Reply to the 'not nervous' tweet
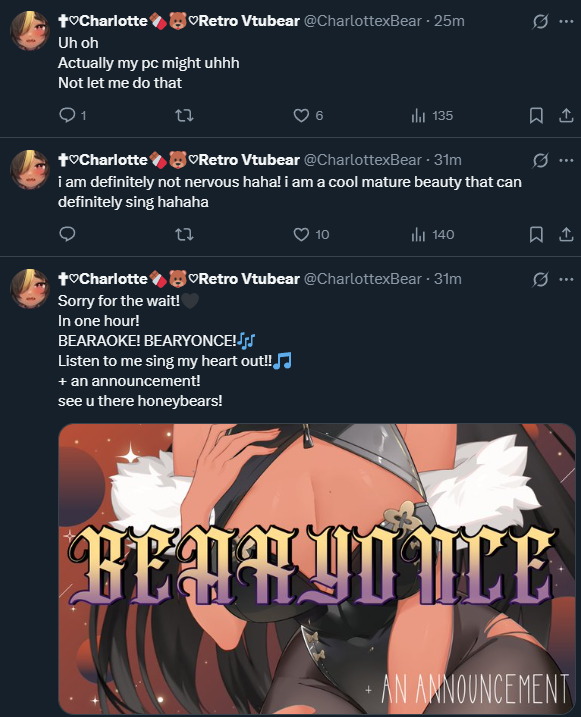The width and height of the screenshot is (581, 717). [67, 234]
